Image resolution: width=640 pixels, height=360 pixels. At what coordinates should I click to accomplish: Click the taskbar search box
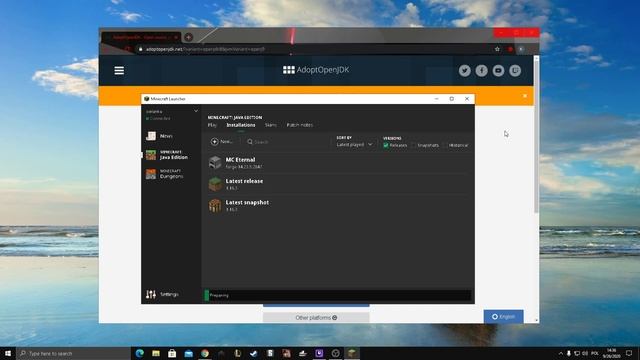coord(73,353)
